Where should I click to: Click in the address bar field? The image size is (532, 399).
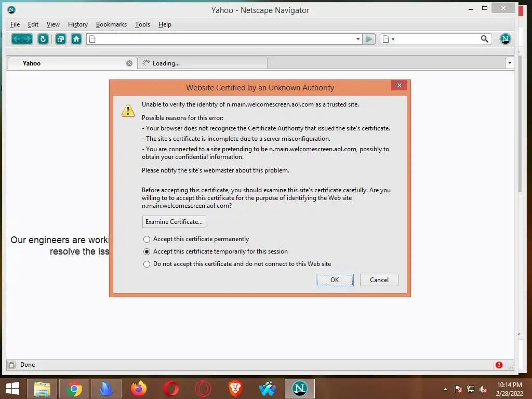pyautogui.click(x=225, y=39)
